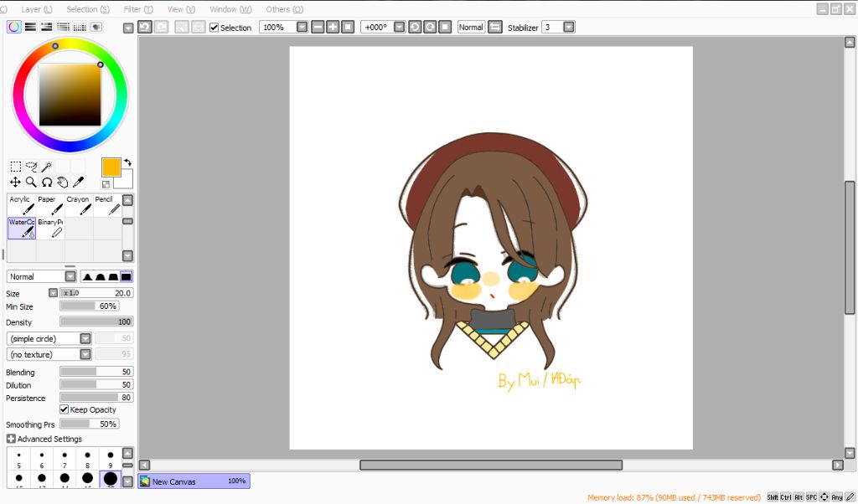Open the Selection menu
858x504 pixels.
coord(87,9)
